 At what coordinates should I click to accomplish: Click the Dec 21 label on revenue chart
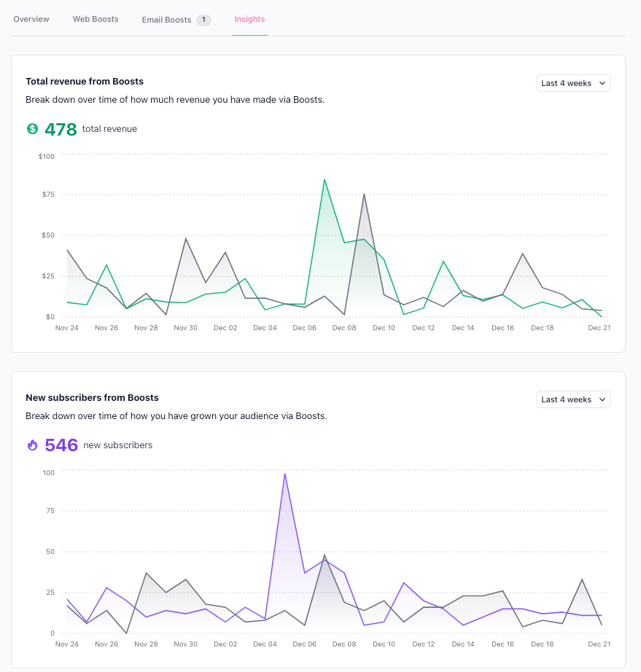pos(599,328)
